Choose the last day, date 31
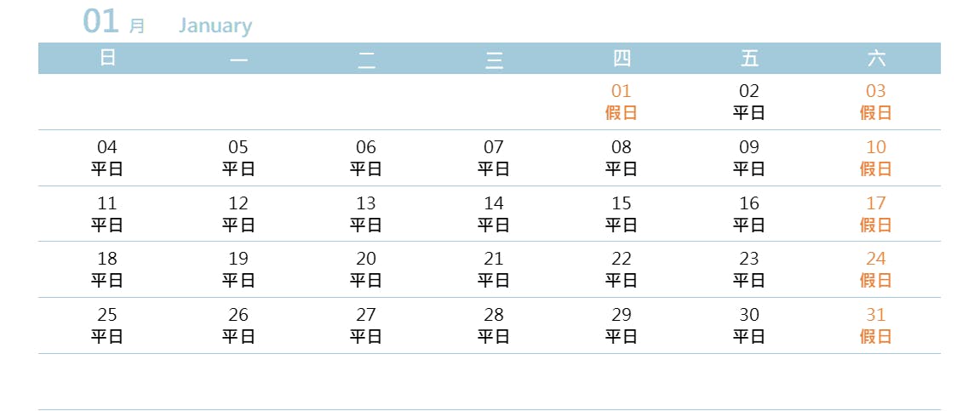 click(x=876, y=325)
